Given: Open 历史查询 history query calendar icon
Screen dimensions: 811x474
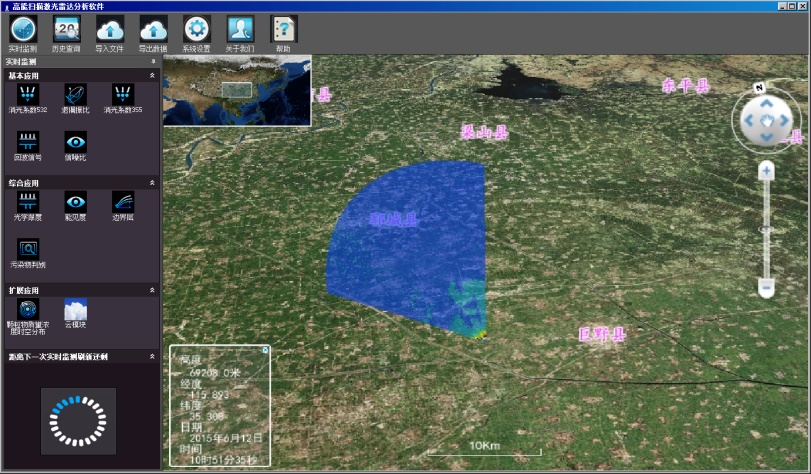Looking at the screenshot, I should 68,30.
